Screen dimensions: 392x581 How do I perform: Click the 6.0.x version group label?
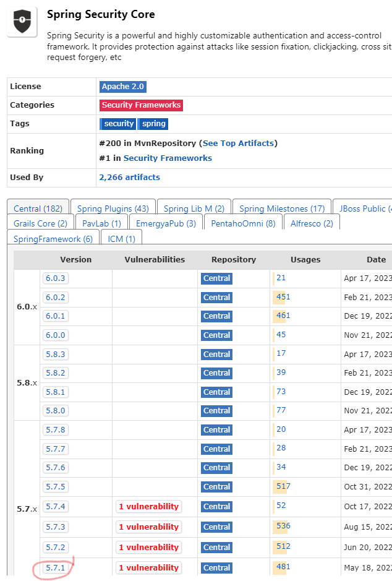coord(27,307)
